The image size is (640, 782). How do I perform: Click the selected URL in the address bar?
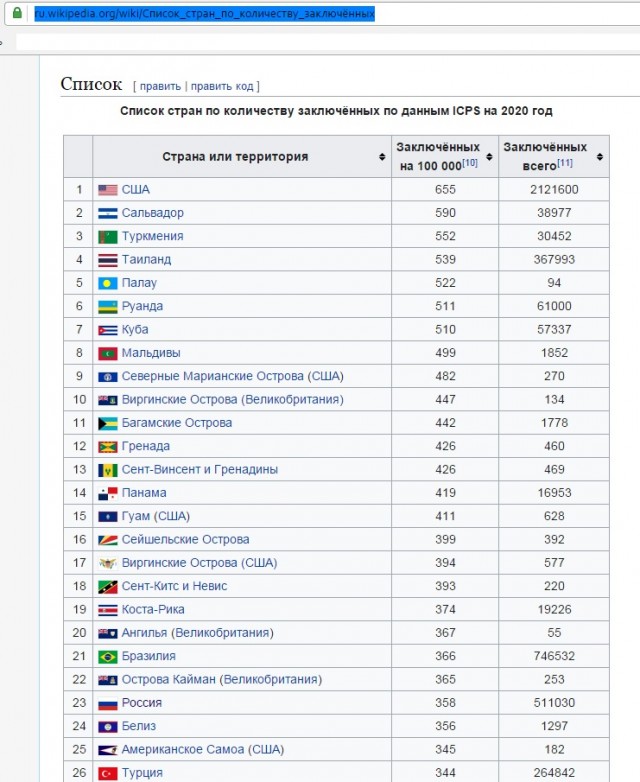coord(205,13)
